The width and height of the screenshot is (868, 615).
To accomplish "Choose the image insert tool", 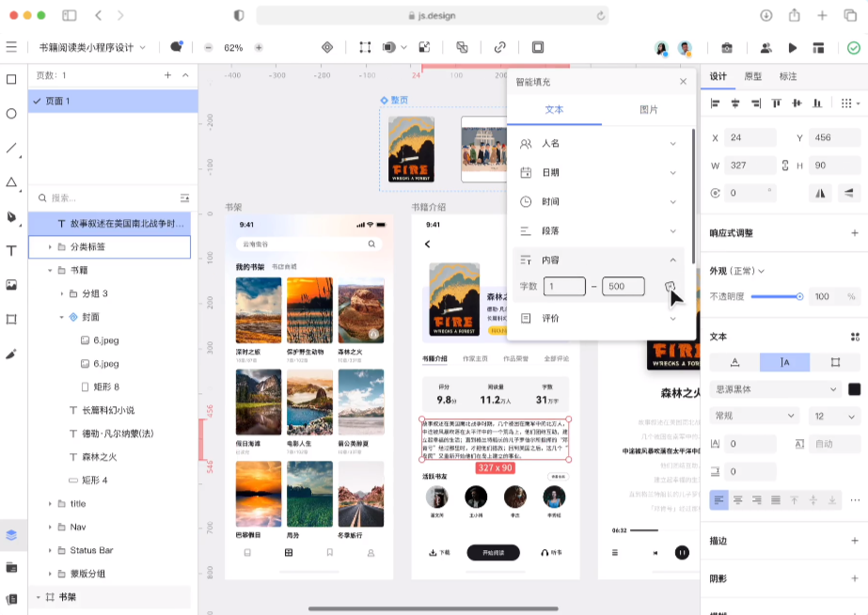I will coord(12,285).
